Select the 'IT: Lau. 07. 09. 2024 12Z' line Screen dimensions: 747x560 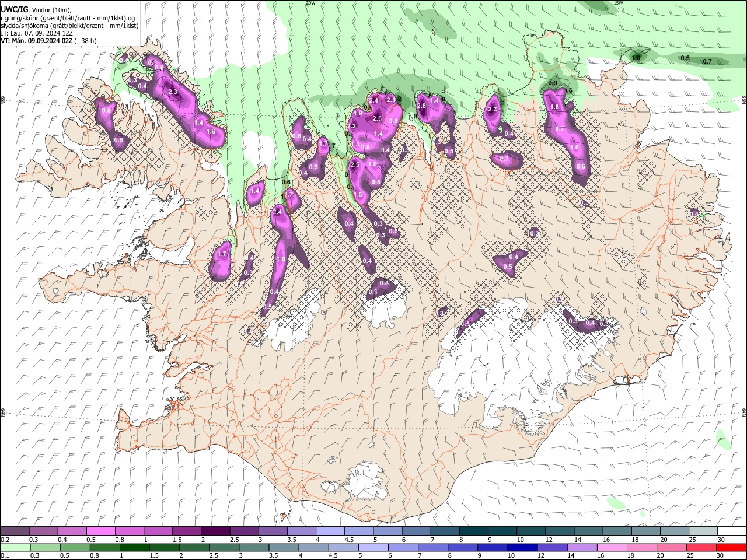pos(37,33)
